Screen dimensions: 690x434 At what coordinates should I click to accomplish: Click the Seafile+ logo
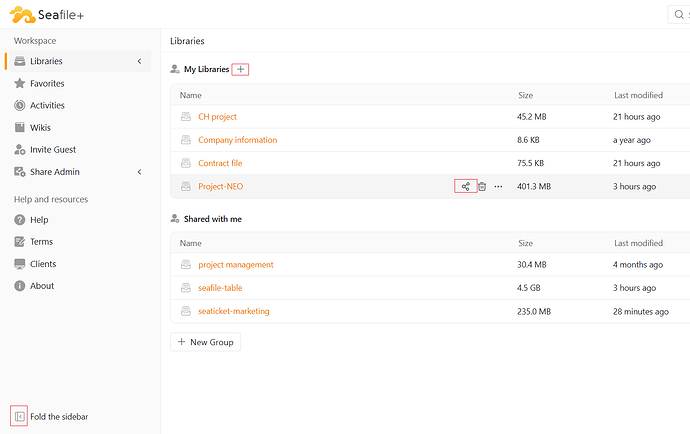[47, 15]
